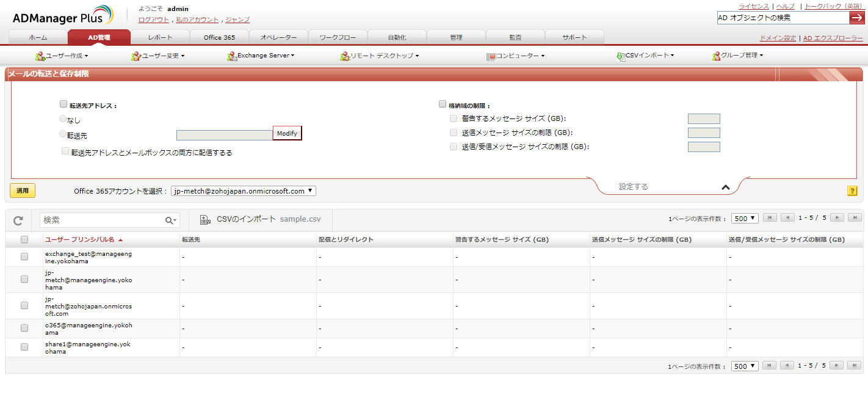
Task: Click the magnifier icon in search box
Action: click(x=169, y=220)
